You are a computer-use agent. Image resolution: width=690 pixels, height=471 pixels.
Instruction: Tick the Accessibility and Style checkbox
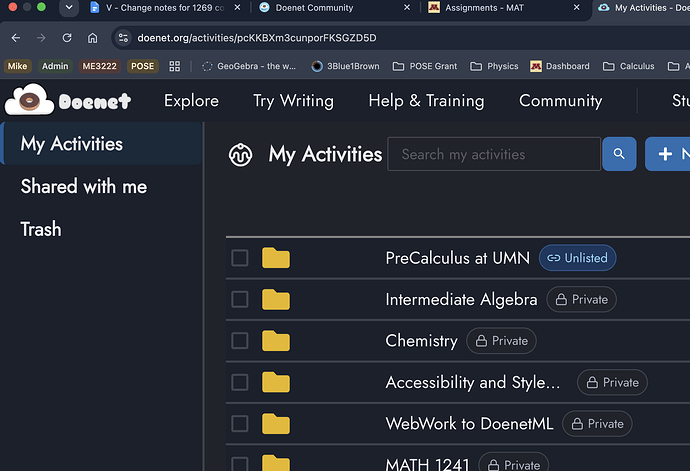[x=240, y=382]
